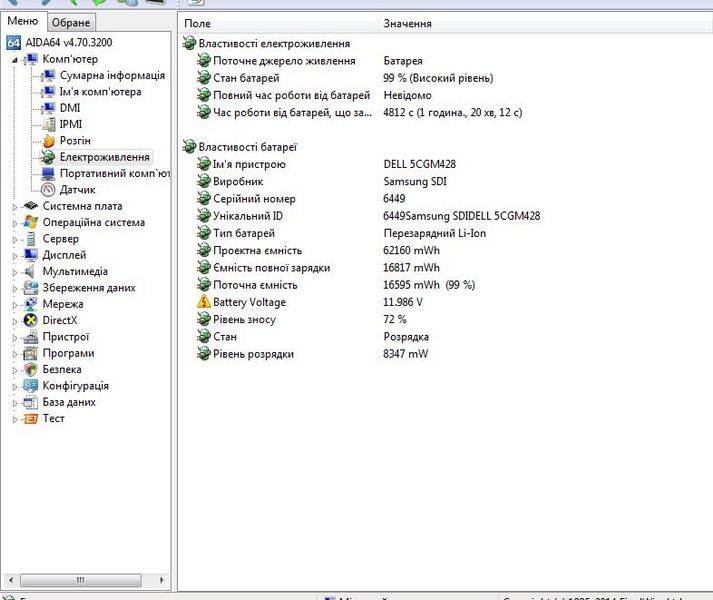Select Портативний комп'ютер tree item
The height and width of the screenshot is (600, 713).
[115, 174]
